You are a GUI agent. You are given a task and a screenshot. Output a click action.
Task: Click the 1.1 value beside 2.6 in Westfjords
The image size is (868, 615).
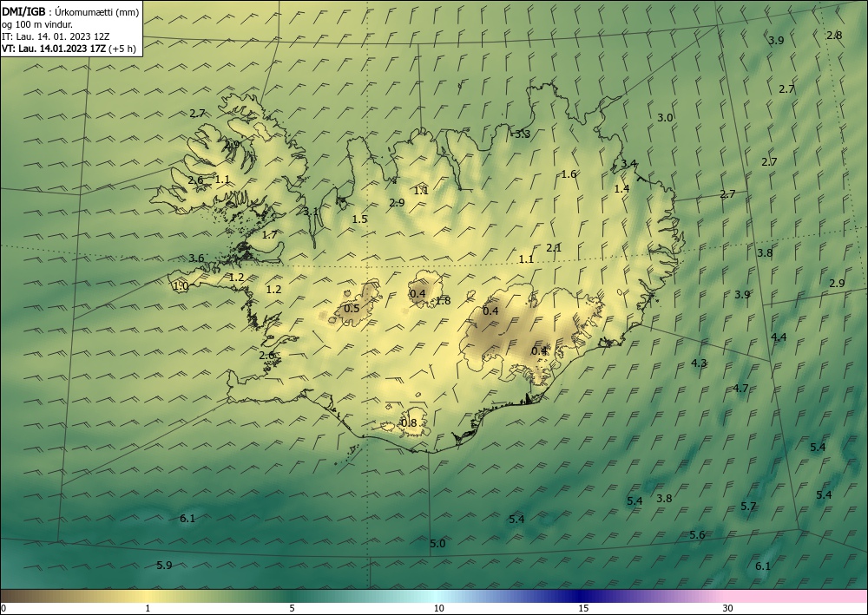click(222, 180)
